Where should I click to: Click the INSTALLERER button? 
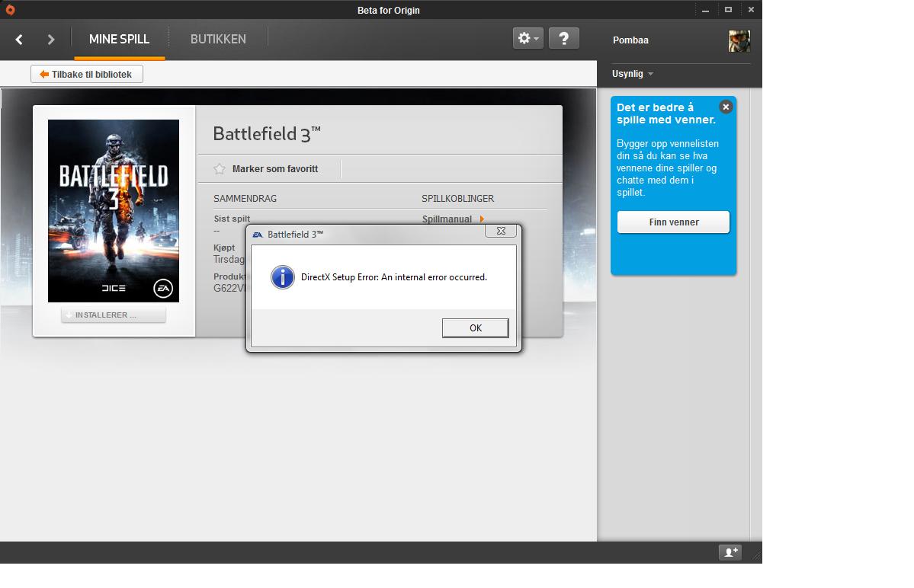coord(114,315)
